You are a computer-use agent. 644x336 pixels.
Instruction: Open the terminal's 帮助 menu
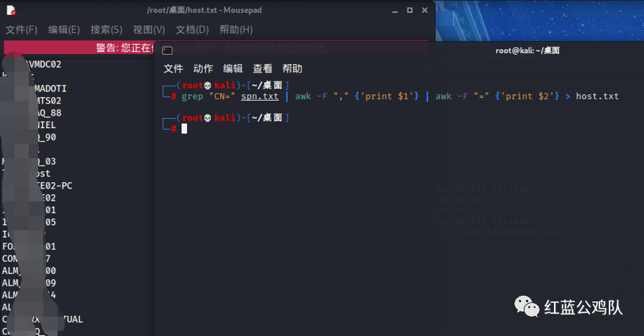pyautogui.click(x=292, y=68)
